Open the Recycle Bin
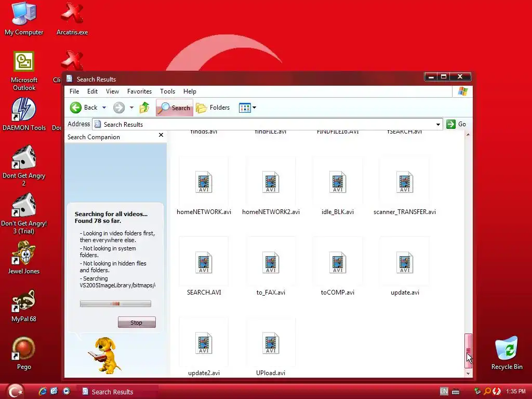This screenshot has width=532, height=399. coord(507,353)
